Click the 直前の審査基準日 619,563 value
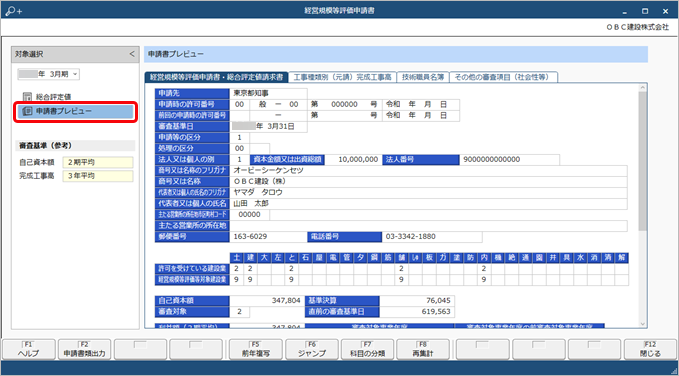This screenshot has width=679, height=376. tap(417, 311)
